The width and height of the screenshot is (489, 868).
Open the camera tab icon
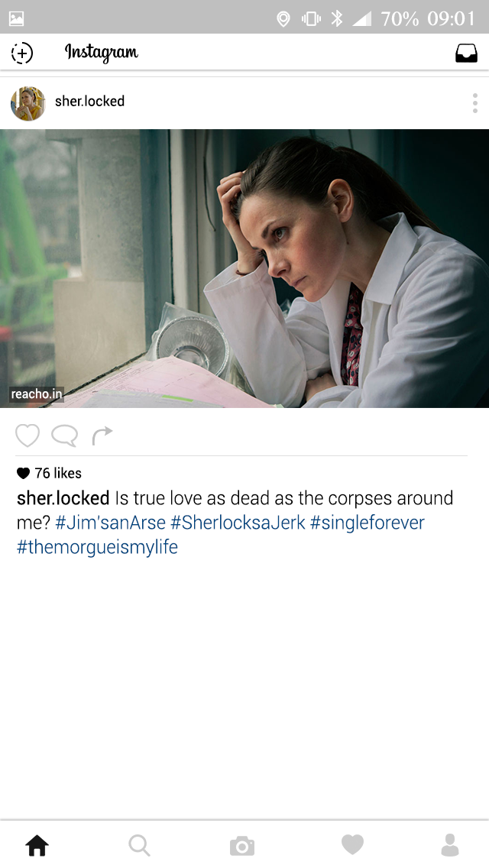click(242, 846)
